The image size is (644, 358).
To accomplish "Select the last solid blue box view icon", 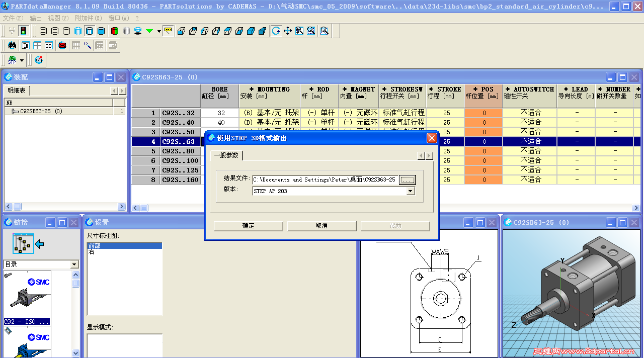I will click(262, 31).
